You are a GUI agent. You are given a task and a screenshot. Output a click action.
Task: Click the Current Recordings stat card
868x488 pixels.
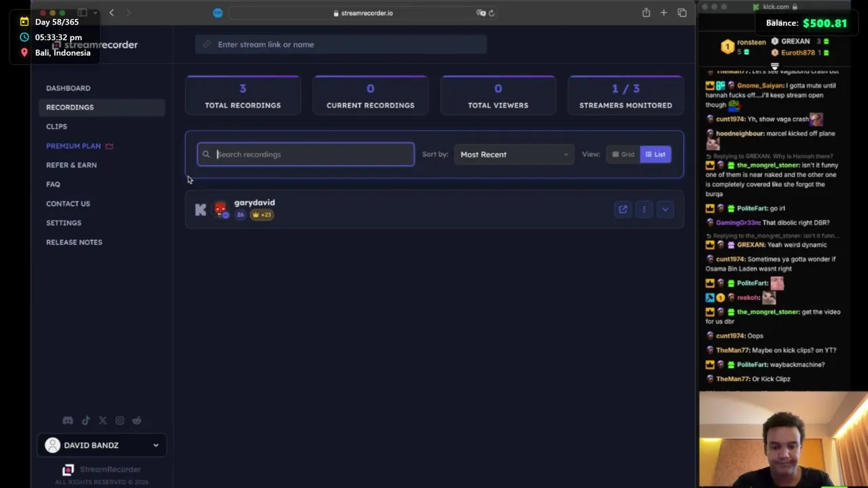(x=370, y=95)
